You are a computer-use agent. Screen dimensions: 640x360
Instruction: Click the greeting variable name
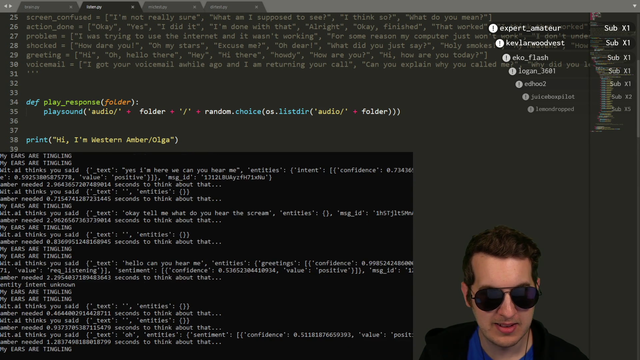click(44, 55)
